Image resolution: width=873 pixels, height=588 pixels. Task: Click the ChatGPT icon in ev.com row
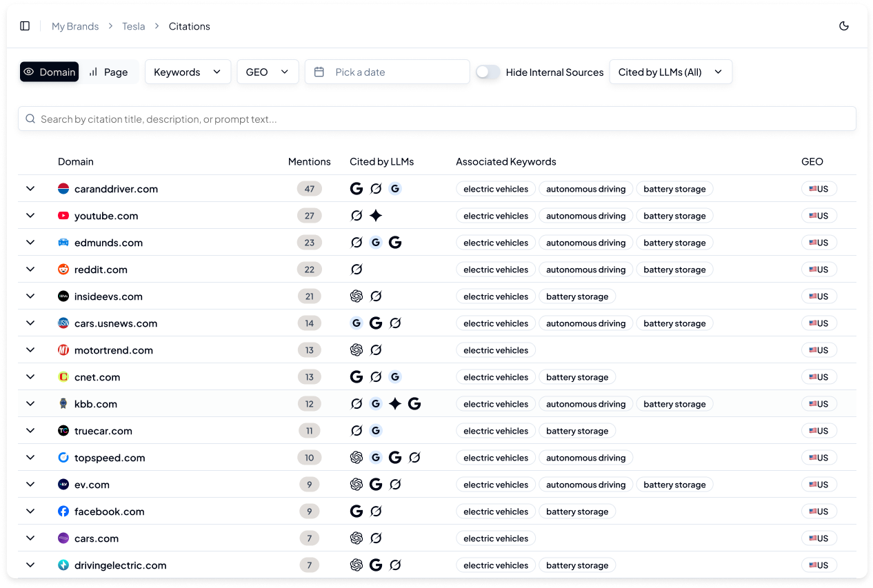357,485
